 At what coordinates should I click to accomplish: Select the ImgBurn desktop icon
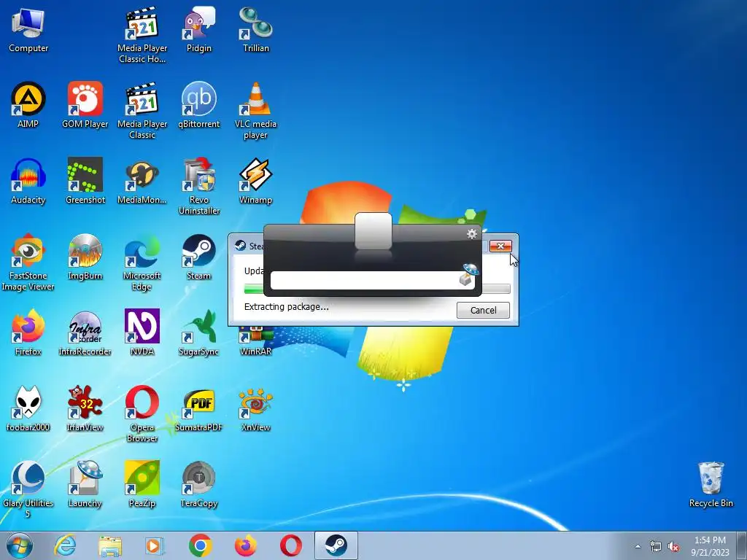[85, 257]
